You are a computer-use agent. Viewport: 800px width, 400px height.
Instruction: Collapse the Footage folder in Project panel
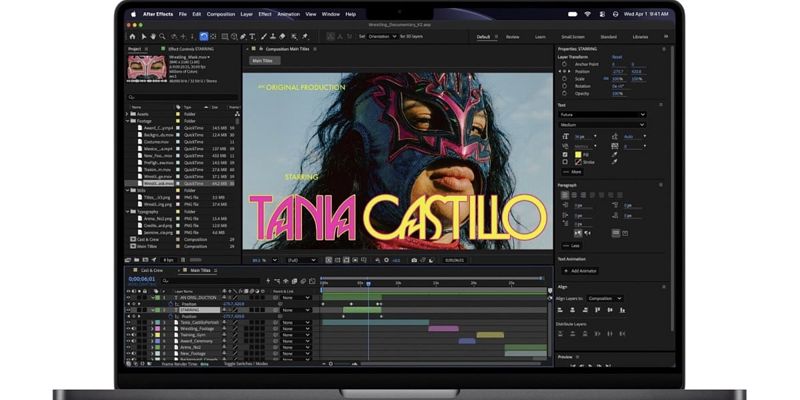point(127,121)
